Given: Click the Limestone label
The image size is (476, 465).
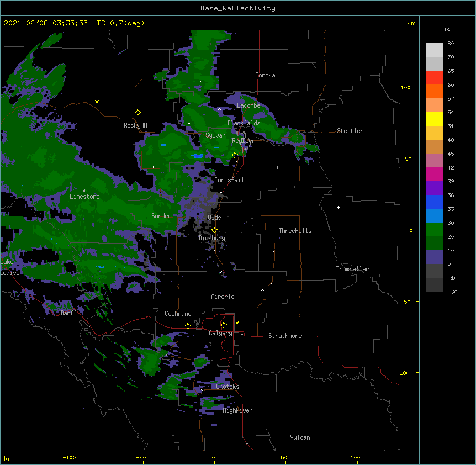Looking at the screenshot, I should coord(84,197).
